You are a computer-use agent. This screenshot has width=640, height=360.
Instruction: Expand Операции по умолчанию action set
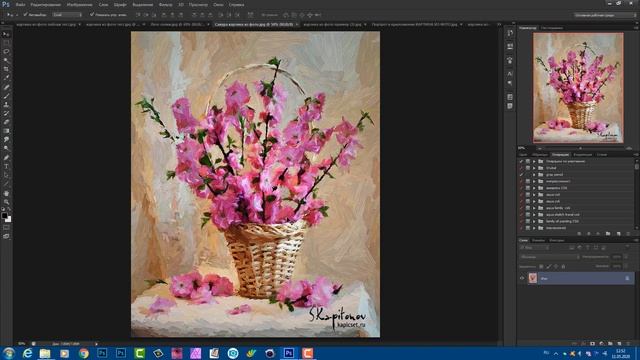(534, 161)
